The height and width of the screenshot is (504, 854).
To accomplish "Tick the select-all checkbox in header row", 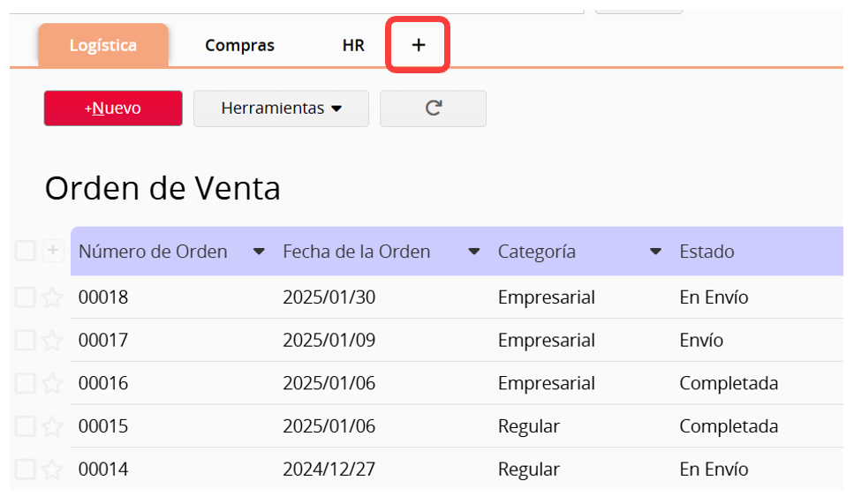I will [25, 251].
